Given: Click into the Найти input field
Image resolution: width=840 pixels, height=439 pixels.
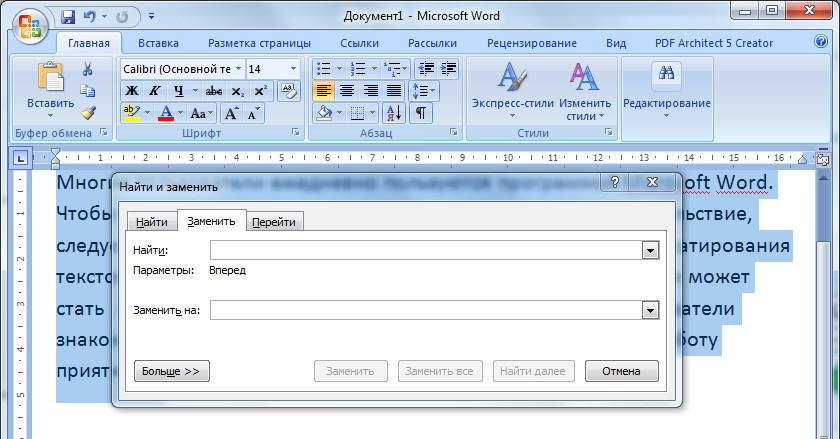Looking at the screenshot, I should pyautogui.click(x=426, y=250).
